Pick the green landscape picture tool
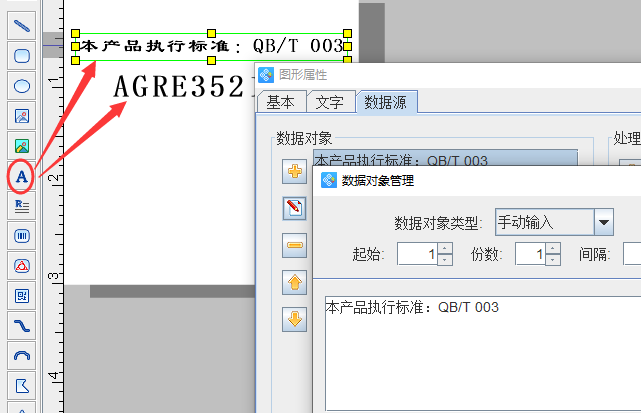 pyautogui.click(x=21, y=145)
